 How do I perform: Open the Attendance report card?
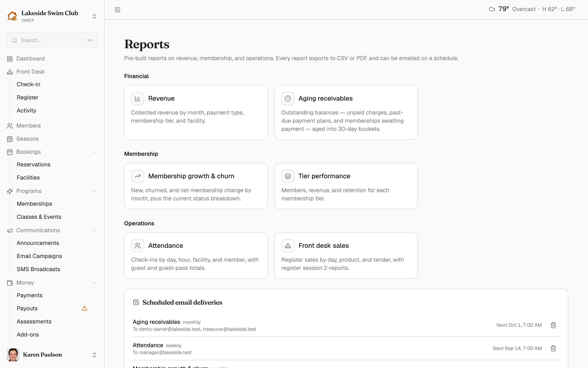click(x=196, y=256)
